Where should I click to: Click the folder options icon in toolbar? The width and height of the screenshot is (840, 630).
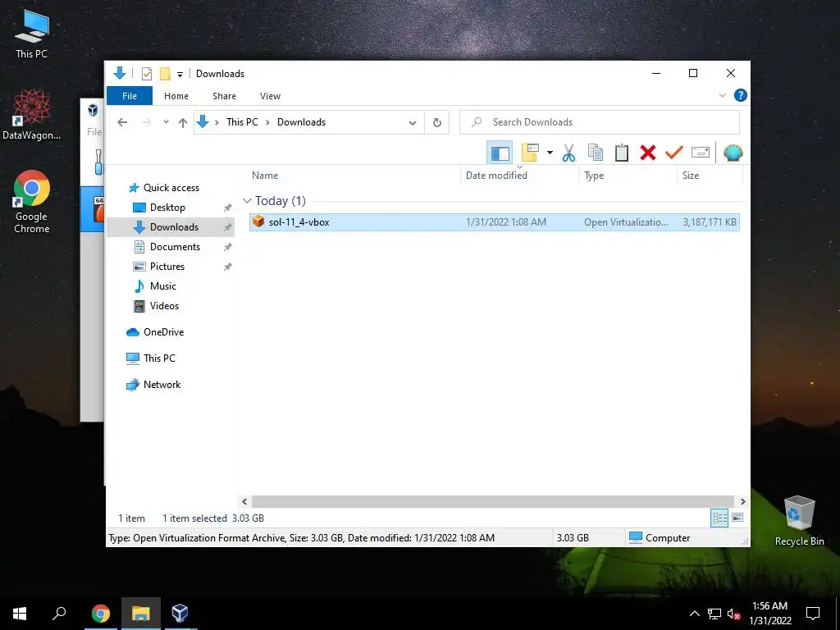[530, 153]
